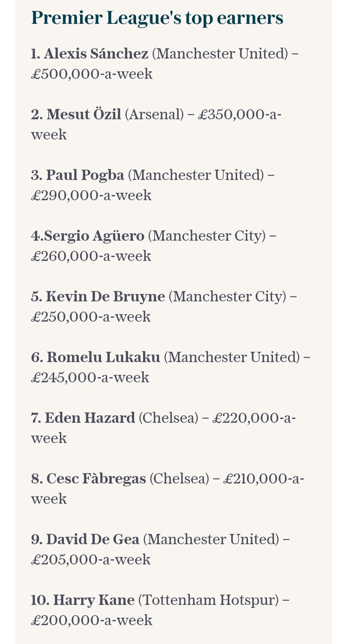This screenshot has height=644, width=347.
Task: Click the £260,000-a-week wage figure
Action: click(91, 256)
